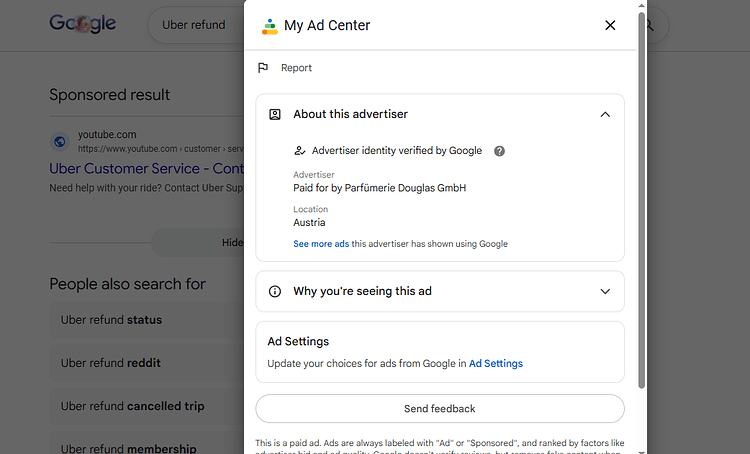
Task: Click the About this advertiser person icon
Action: pyautogui.click(x=275, y=114)
